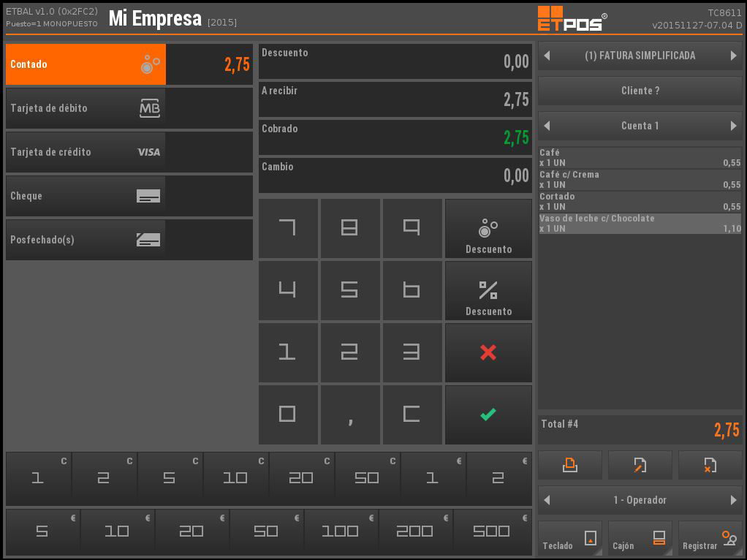Add 10 euro note amount
The image size is (747, 560).
point(118,532)
